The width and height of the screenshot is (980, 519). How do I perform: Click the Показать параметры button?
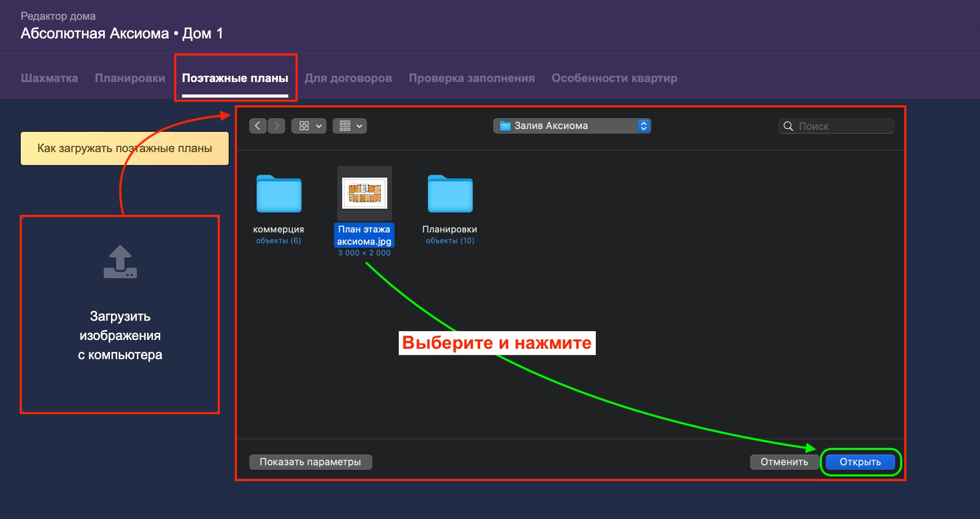[311, 462]
